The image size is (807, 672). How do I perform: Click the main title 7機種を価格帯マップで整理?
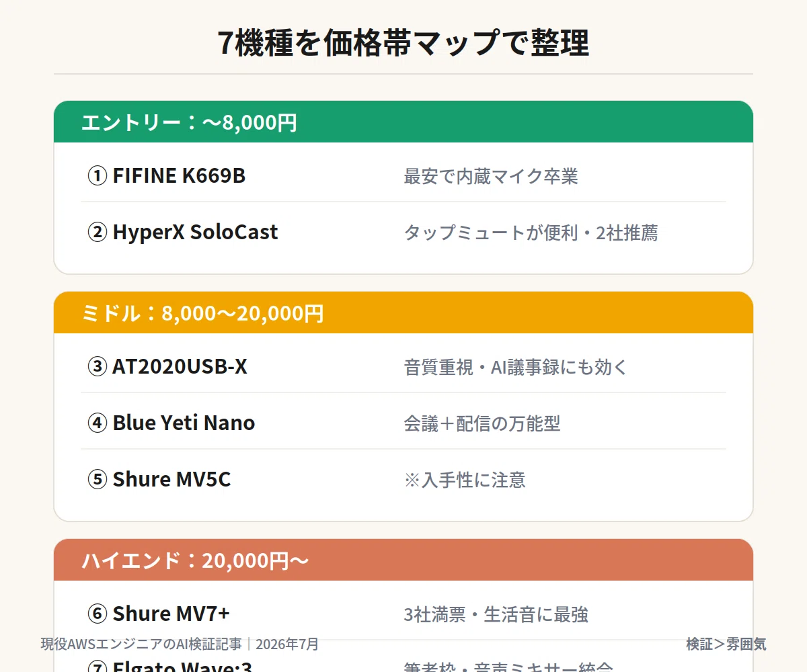[x=403, y=44]
